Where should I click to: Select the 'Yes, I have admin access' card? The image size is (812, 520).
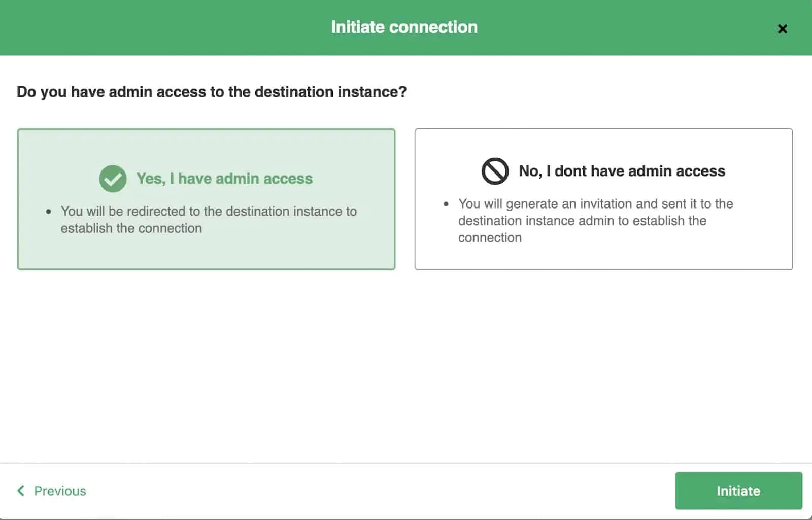click(x=206, y=199)
